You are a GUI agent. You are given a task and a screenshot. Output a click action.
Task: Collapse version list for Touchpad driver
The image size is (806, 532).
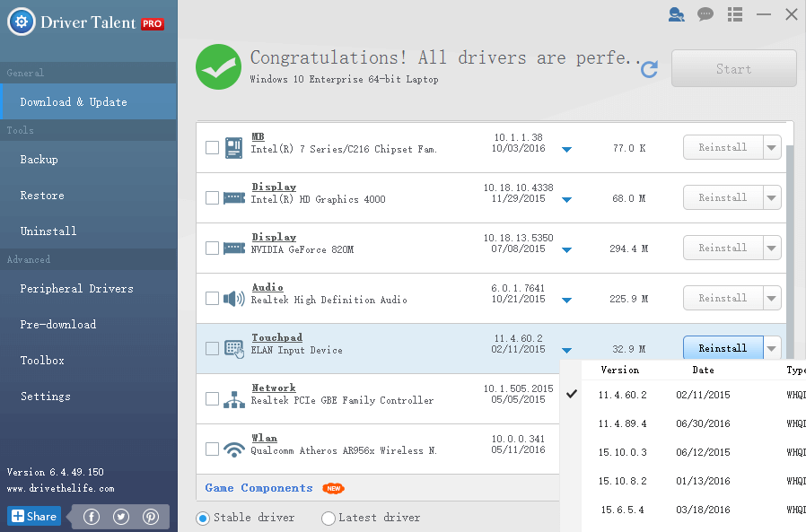tap(566, 351)
